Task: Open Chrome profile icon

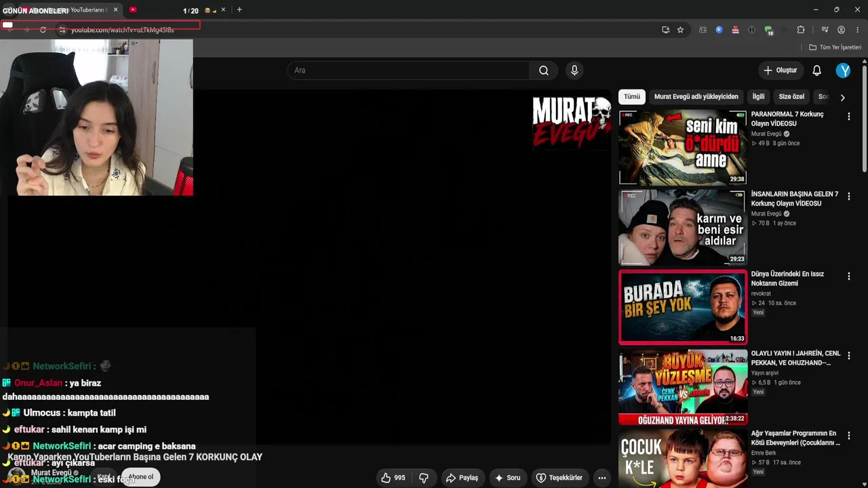Action: (x=841, y=30)
